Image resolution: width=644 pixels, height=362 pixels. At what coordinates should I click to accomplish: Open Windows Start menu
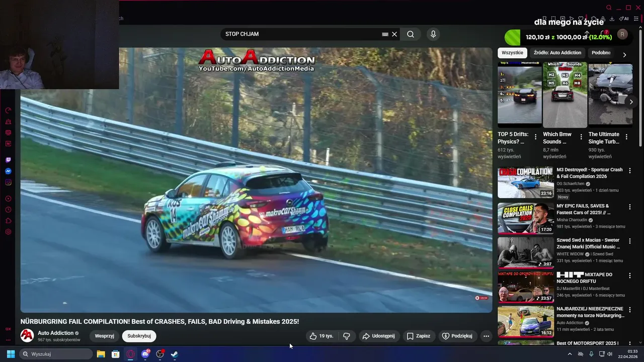[x=11, y=354]
